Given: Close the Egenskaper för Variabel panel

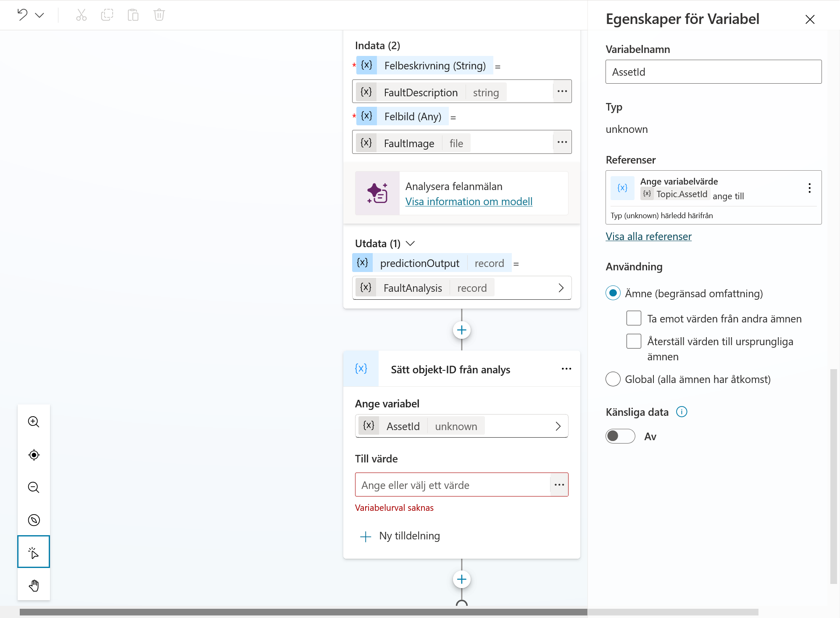Looking at the screenshot, I should (810, 19).
